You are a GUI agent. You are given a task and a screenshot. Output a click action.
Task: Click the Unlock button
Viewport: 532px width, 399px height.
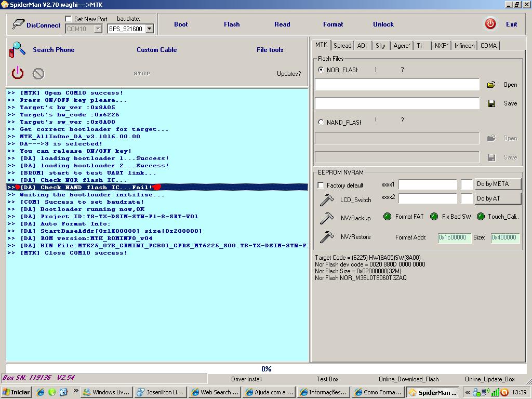pos(383,24)
